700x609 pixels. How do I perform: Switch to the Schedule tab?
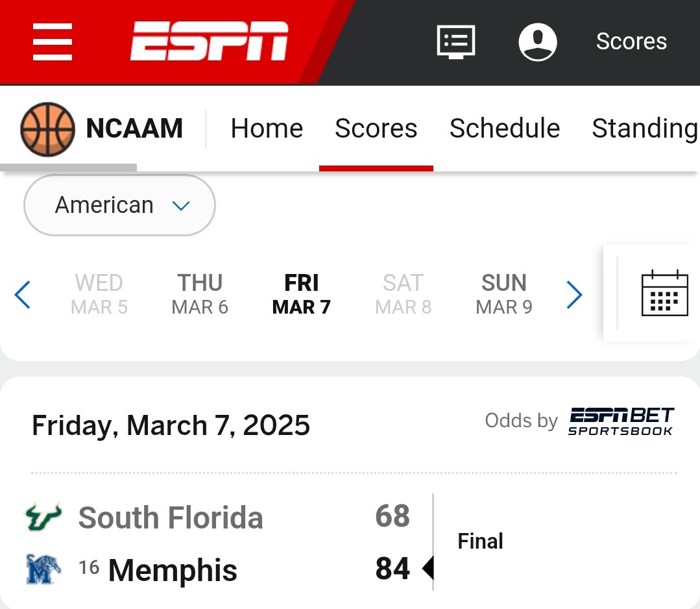(x=505, y=129)
